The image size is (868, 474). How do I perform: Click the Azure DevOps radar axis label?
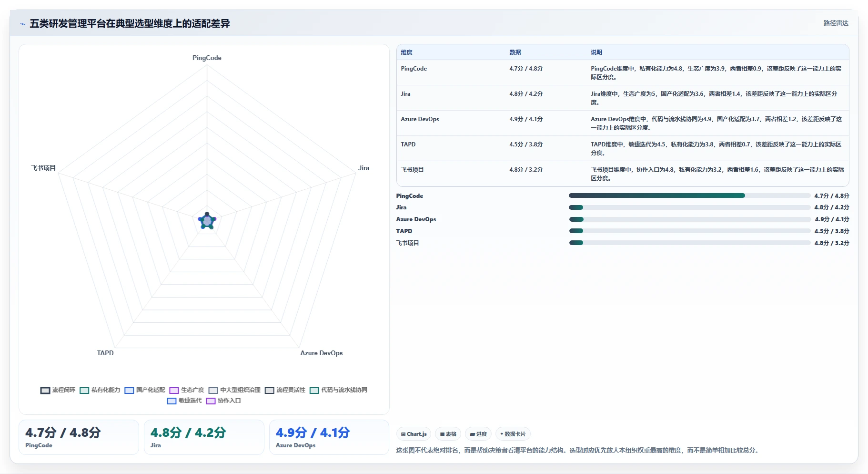coord(322,353)
